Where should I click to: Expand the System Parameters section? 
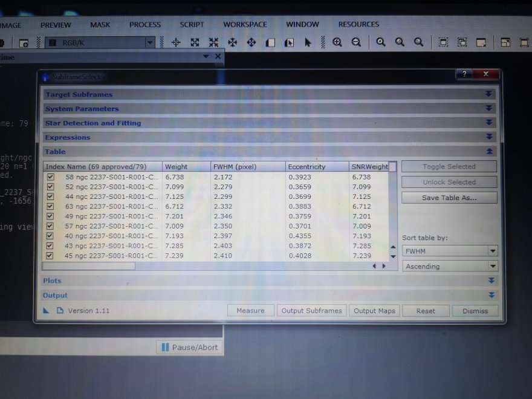click(x=489, y=108)
